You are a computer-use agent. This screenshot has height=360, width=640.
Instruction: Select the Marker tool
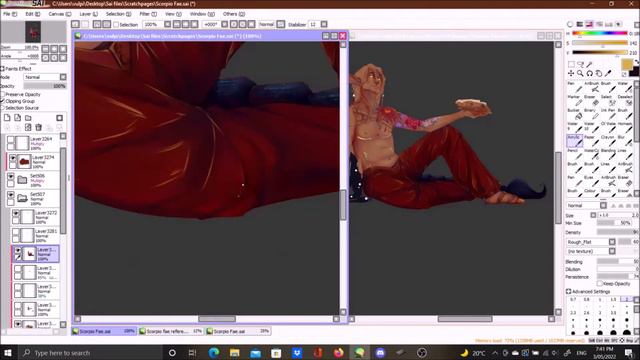[x=574, y=100]
